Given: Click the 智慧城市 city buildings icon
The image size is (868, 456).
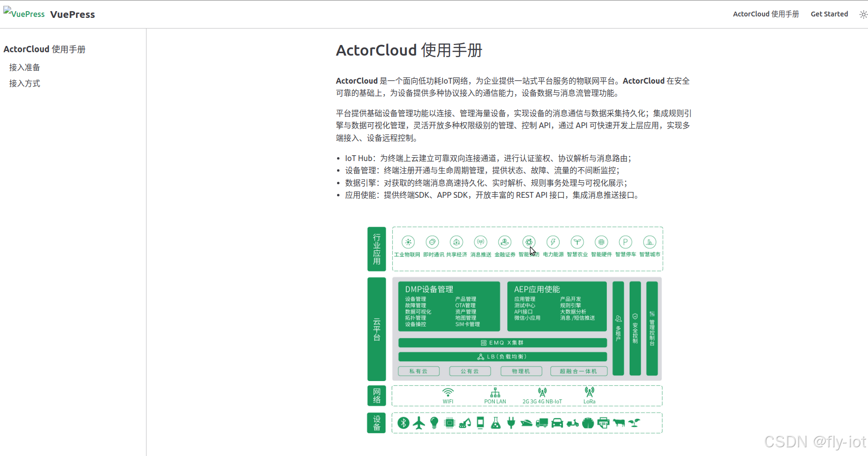Looking at the screenshot, I should pyautogui.click(x=649, y=242).
